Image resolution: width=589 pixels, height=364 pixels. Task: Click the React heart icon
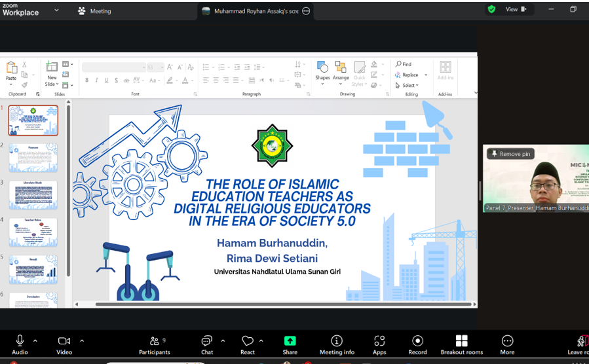click(x=248, y=341)
